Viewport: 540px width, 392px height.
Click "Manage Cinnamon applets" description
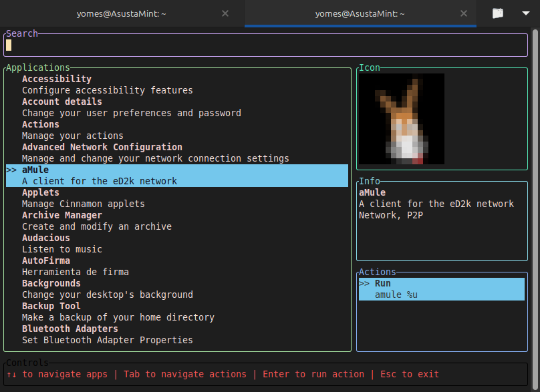tap(84, 204)
